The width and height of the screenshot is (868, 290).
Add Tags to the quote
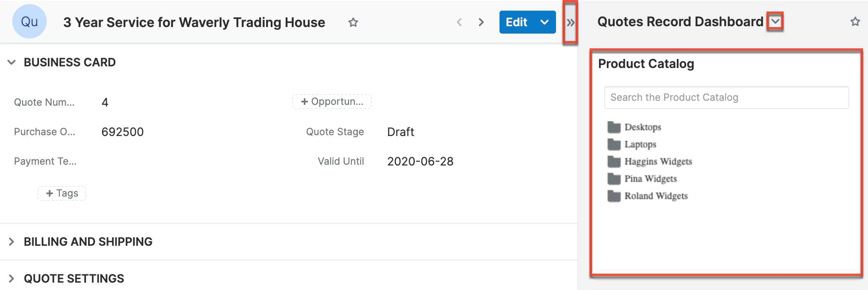pos(62,193)
